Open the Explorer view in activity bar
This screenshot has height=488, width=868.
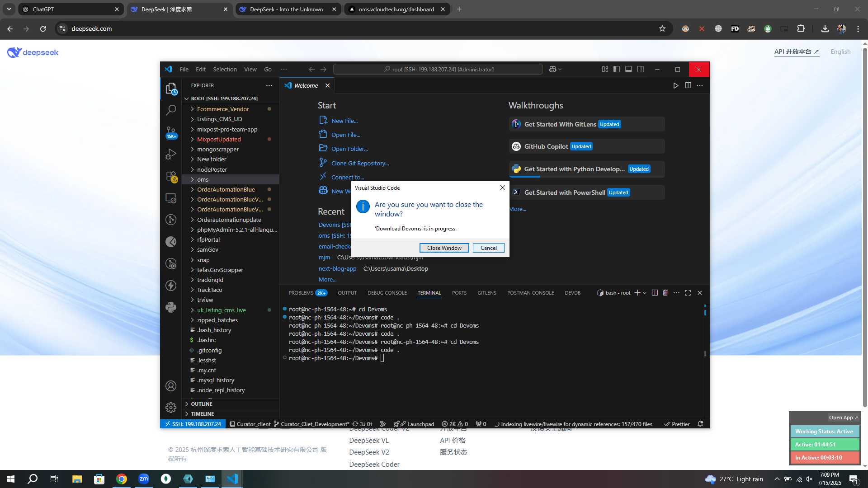[x=171, y=89]
